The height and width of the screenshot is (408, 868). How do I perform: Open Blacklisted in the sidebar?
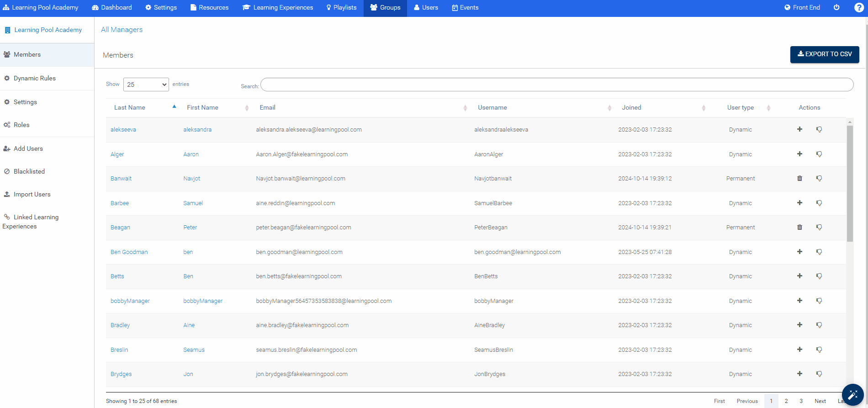(29, 172)
